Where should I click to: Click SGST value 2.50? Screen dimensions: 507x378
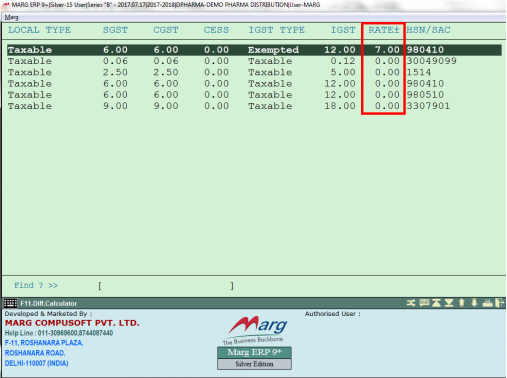coord(115,72)
